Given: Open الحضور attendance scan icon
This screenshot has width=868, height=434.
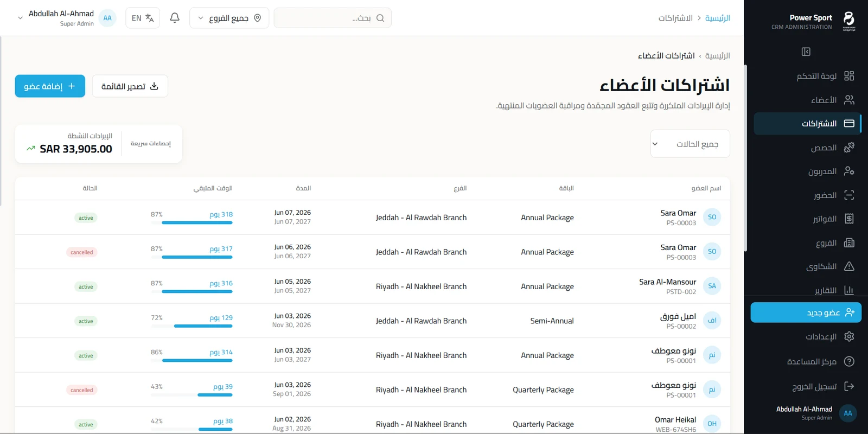Looking at the screenshot, I should (849, 195).
